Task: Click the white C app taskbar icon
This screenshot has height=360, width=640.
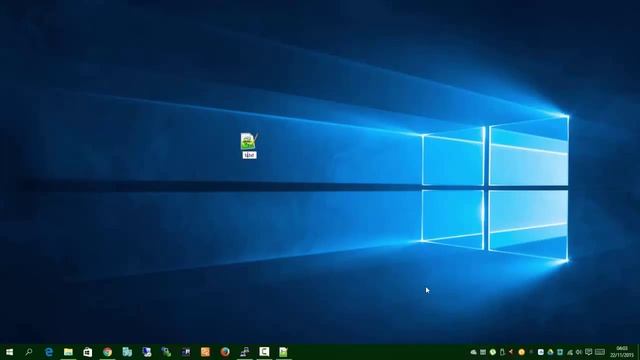Action: point(264,351)
